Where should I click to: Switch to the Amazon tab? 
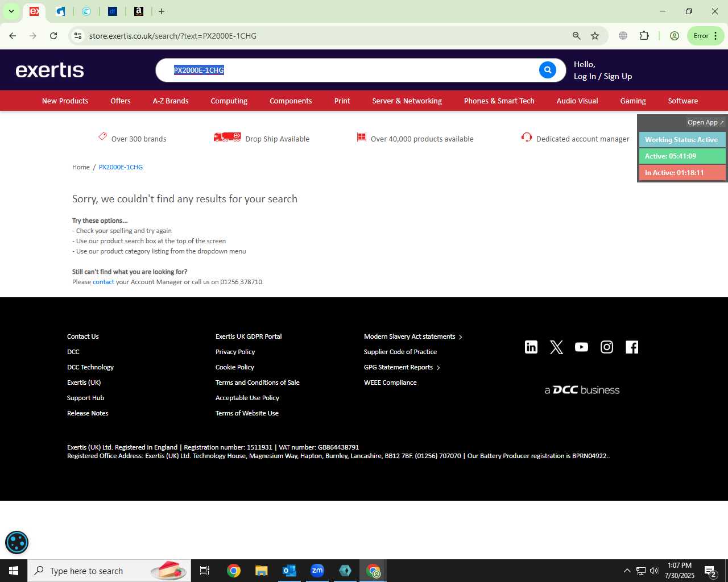click(139, 11)
